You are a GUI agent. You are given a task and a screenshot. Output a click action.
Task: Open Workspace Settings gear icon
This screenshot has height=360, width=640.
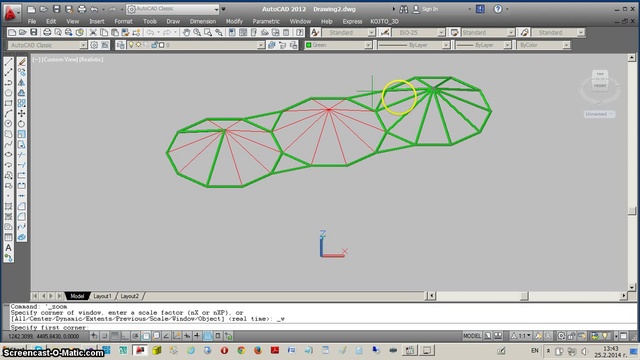[94, 45]
